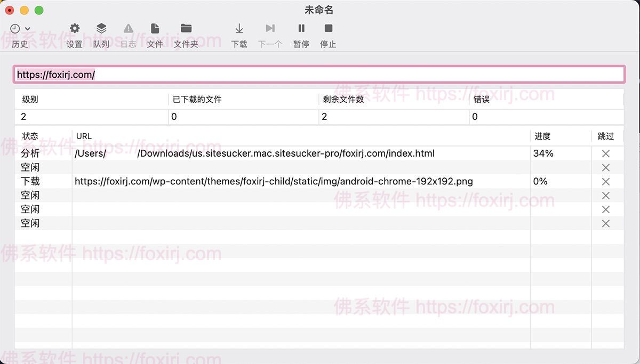Image resolution: width=640 pixels, height=364 pixels.
Task: Click the Log (日志) warning icon
Action: point(128,29)
